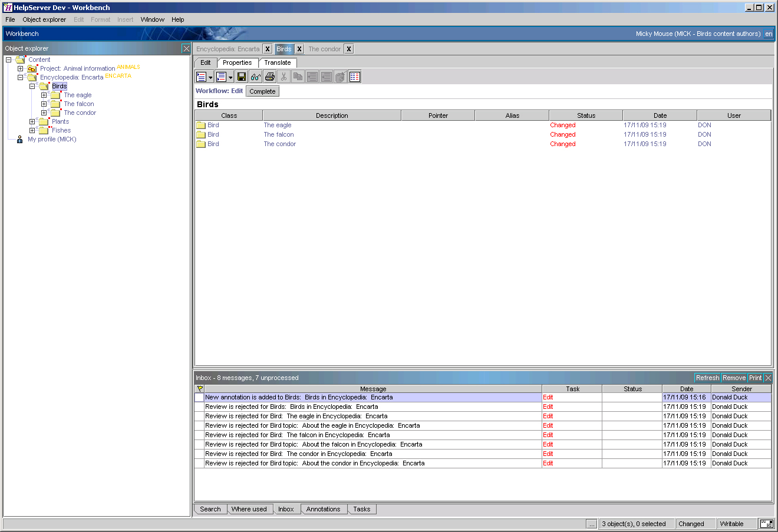
Task: Expand The condor tree node
Action: (x=44, y=113)
